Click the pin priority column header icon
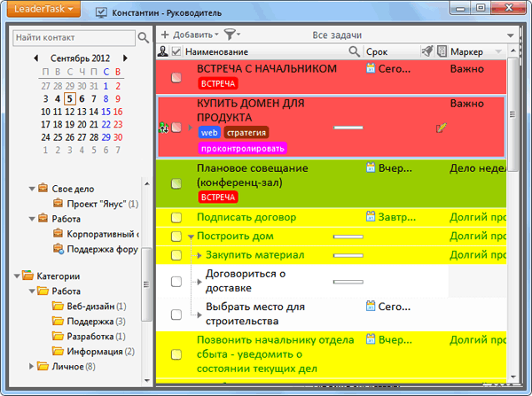Viewport: 532px width, 396px height. coord(427,51)
